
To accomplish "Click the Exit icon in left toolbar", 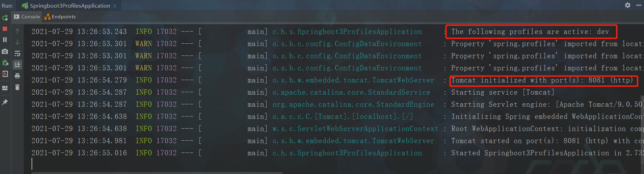I will [5, 74].
